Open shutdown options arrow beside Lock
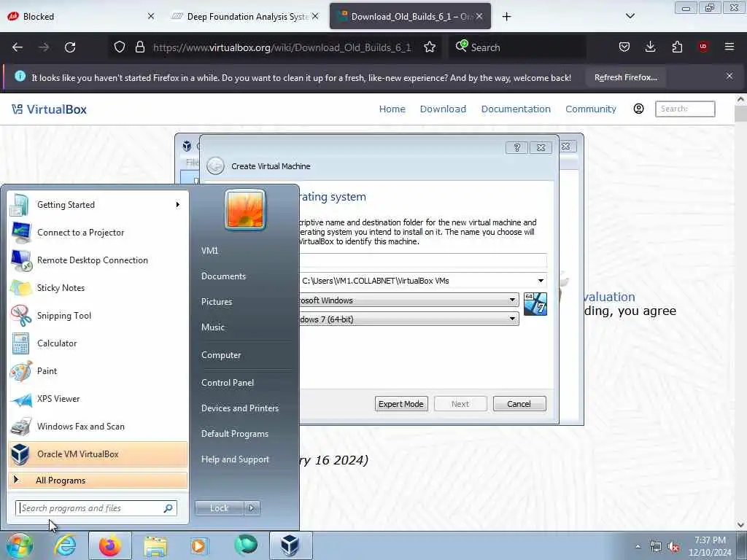Screen dimensions: 747x560 [252, 508]
